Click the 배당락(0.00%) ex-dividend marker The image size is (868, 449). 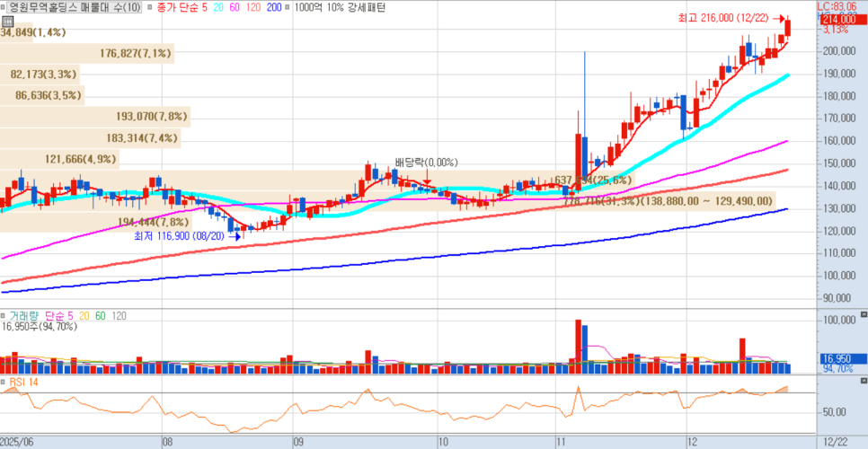(x=427, y=162)
